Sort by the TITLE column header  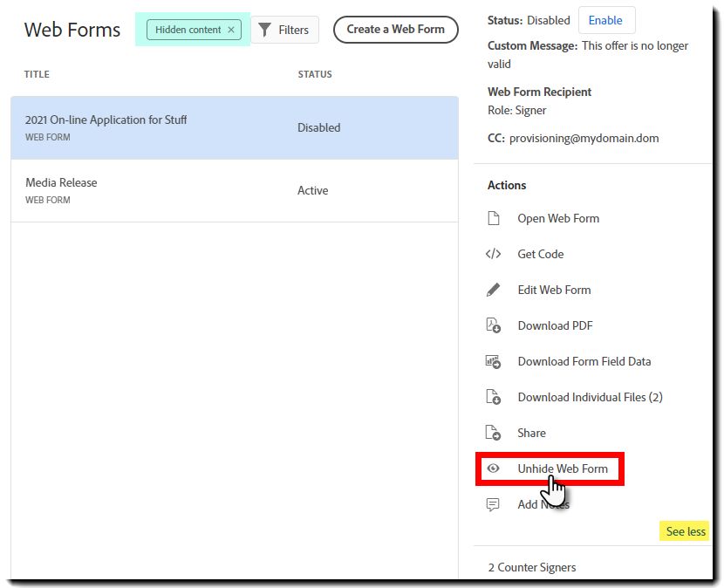click(x=37, y=74)
